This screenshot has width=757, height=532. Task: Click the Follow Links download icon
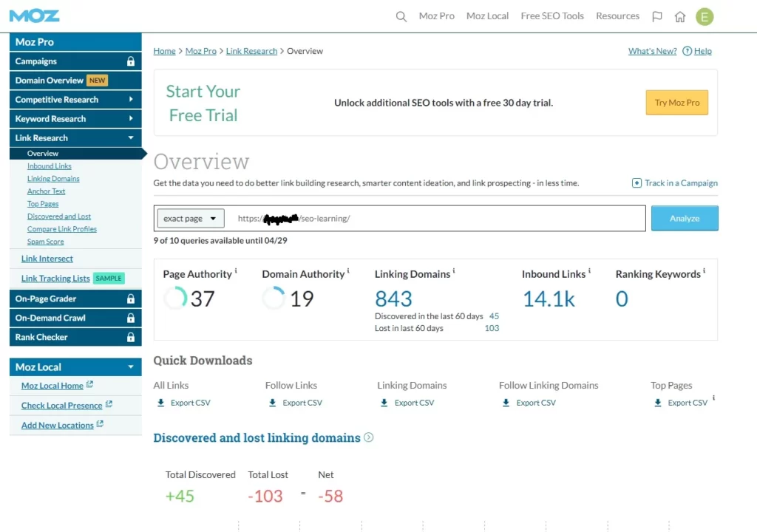point(272,403)
